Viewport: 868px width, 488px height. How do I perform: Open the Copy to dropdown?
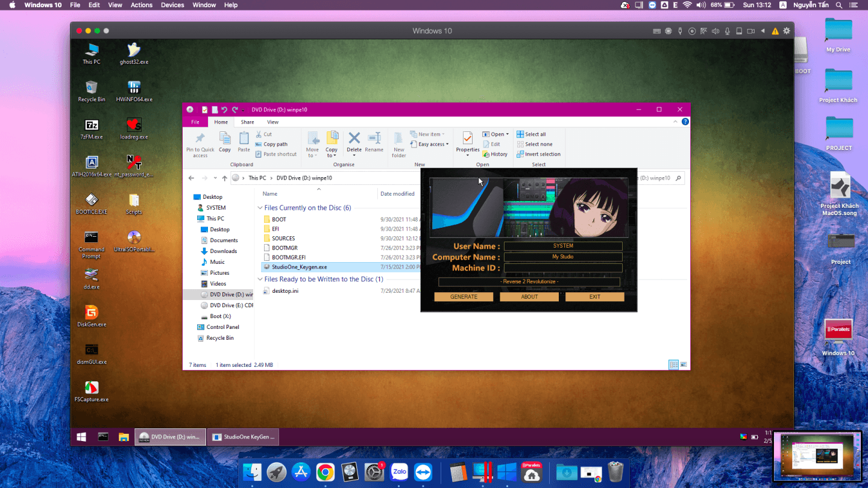click(332, 145)
